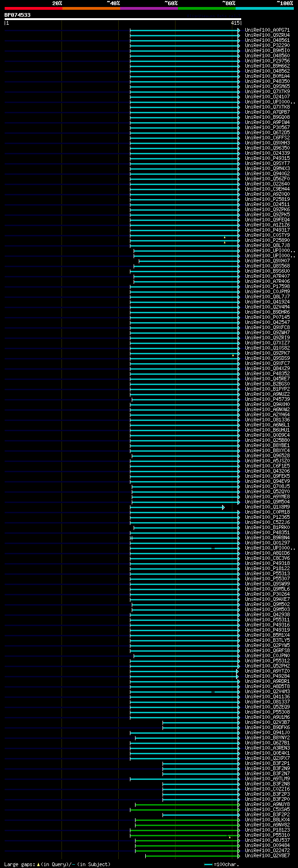This screenshot has width=298, height=868.
Task: Click the query end position 415
Action: pos(235,23)
